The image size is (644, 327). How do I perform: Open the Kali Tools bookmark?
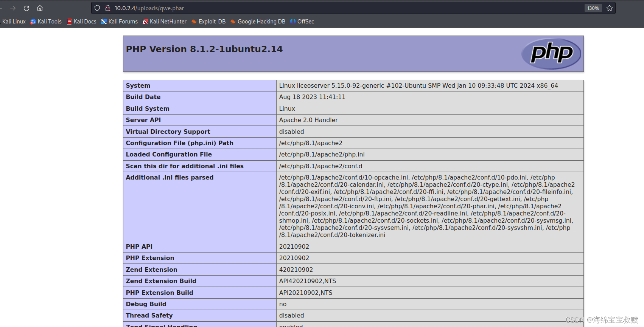point(46,22)
